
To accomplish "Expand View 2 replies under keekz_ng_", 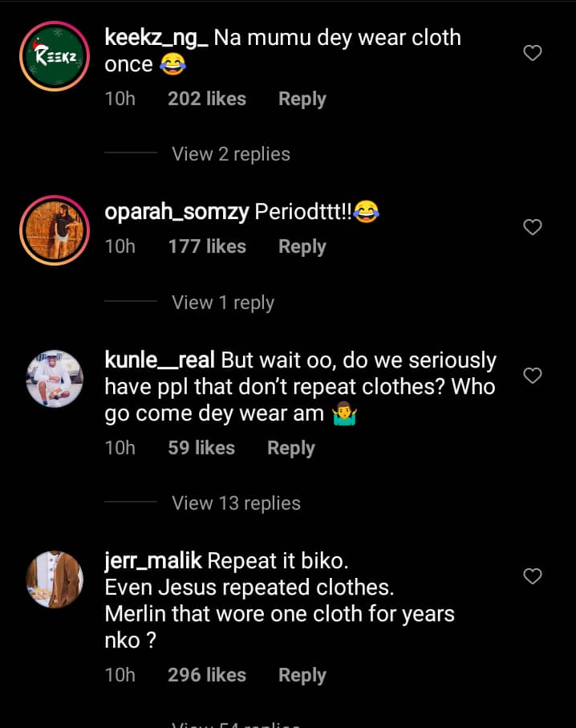I will point(231,154).
